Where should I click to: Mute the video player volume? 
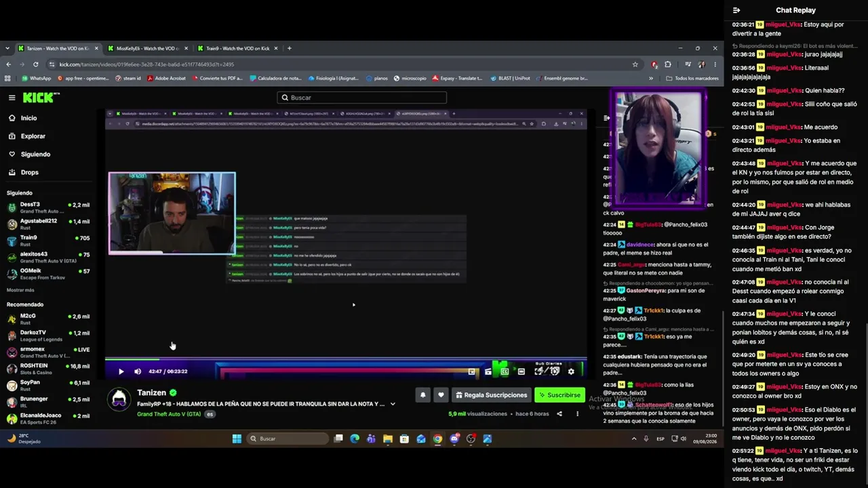click(138, 371)
